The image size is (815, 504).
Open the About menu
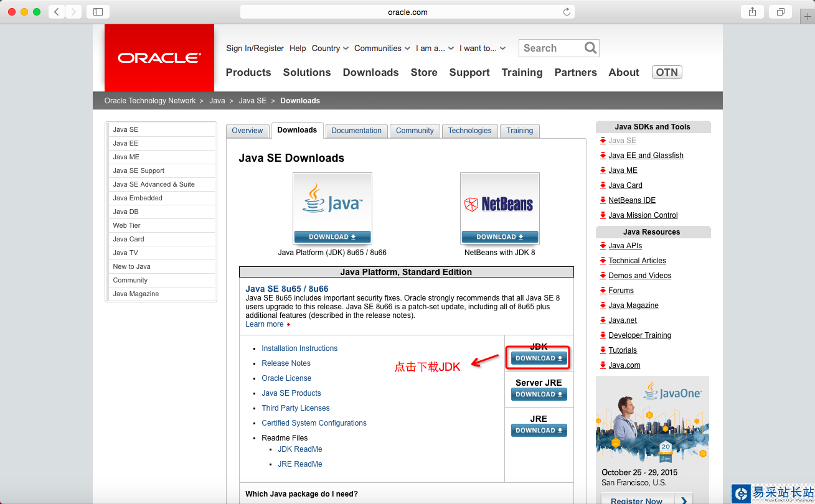pos(624,72)
